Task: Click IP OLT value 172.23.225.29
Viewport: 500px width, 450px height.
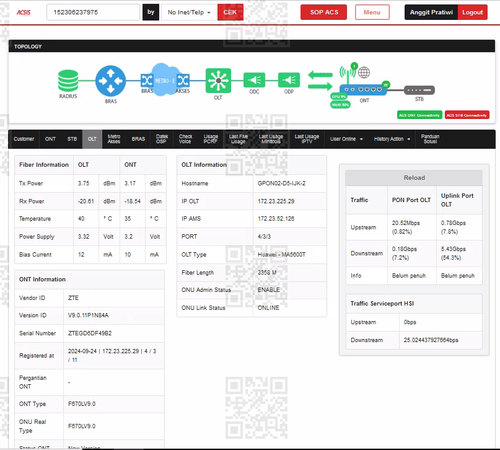Action: [276, 201]
